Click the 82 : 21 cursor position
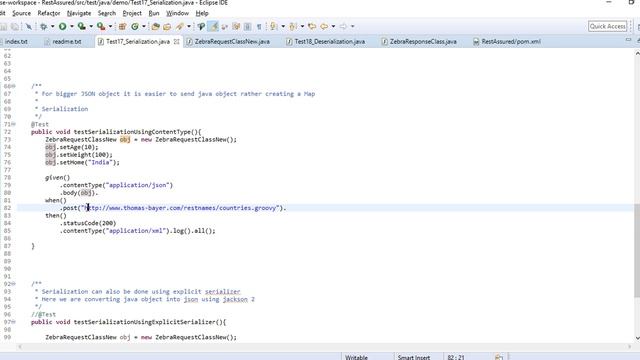 coord(456,357)
